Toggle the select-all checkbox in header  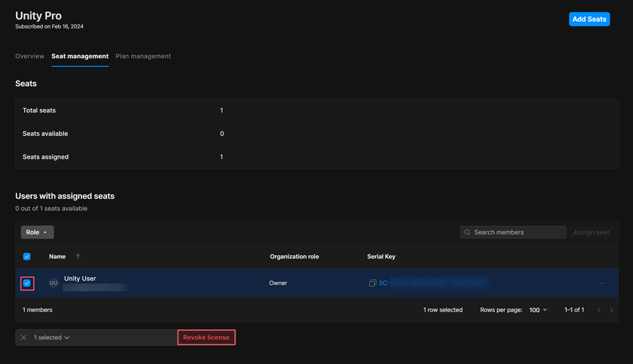pos(27,256)
